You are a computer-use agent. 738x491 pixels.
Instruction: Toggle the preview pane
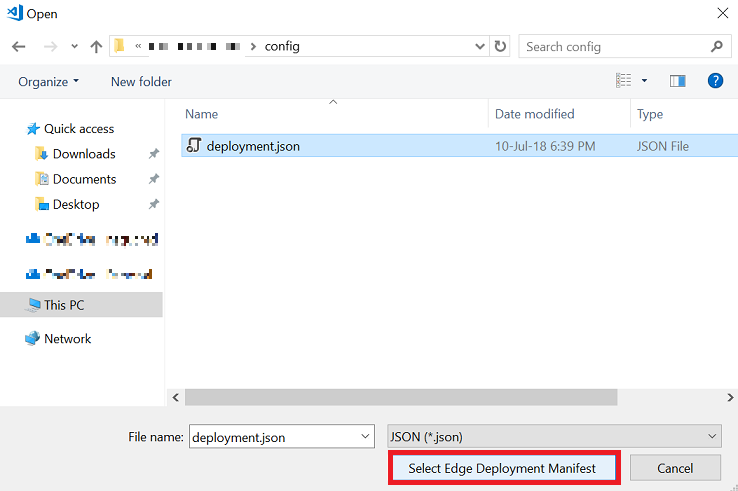pyautogui.click(x=677, y=81)
